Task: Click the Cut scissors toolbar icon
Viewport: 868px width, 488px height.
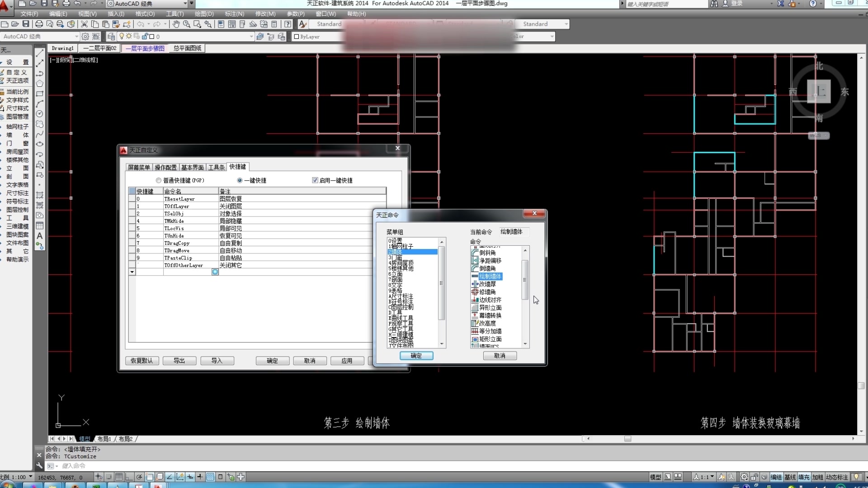Action: tap(84, 24)
